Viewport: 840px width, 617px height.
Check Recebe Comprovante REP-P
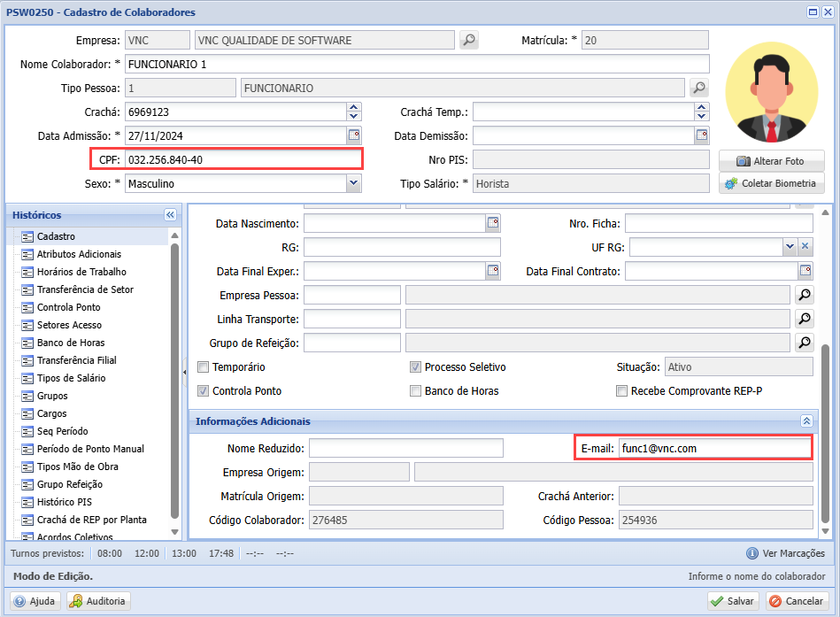(621, 391)
